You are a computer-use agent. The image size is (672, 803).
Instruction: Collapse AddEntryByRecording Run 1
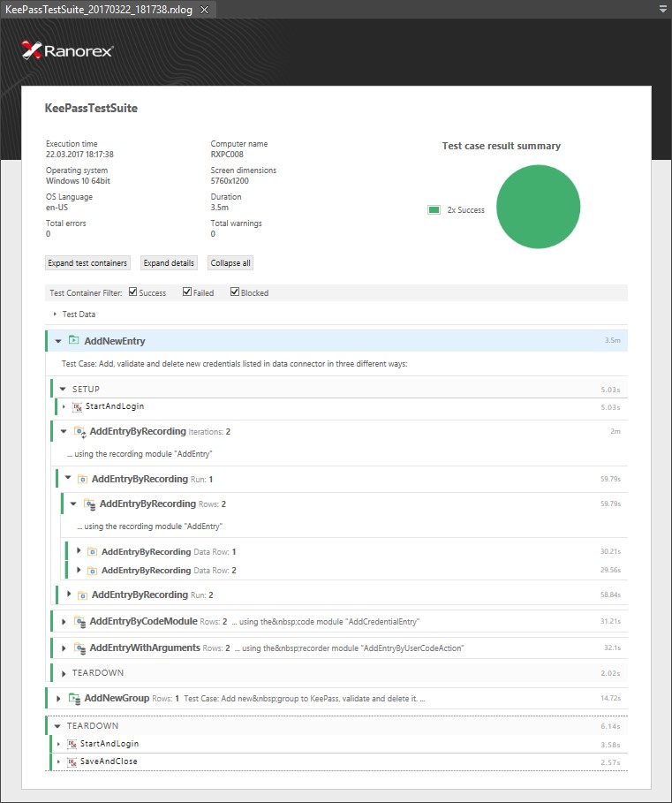coord(68,478)
